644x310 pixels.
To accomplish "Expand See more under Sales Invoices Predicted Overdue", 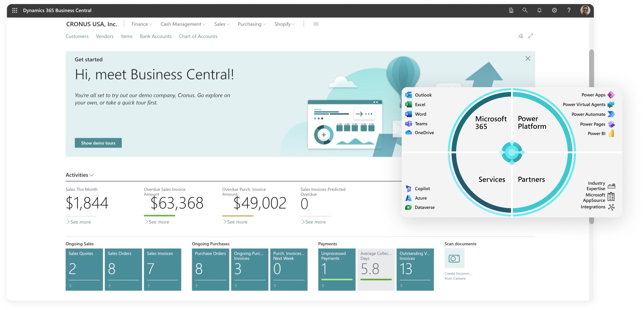I will 313,222.
